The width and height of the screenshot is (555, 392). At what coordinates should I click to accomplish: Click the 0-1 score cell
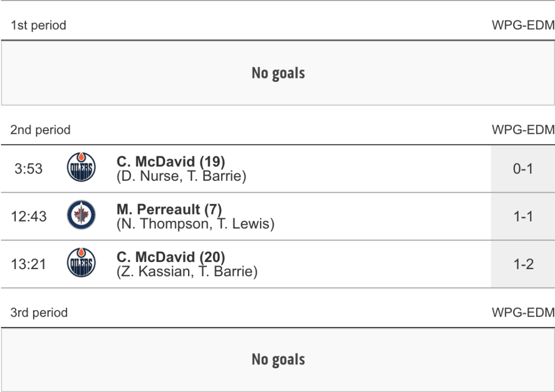(x=523, y=169)
